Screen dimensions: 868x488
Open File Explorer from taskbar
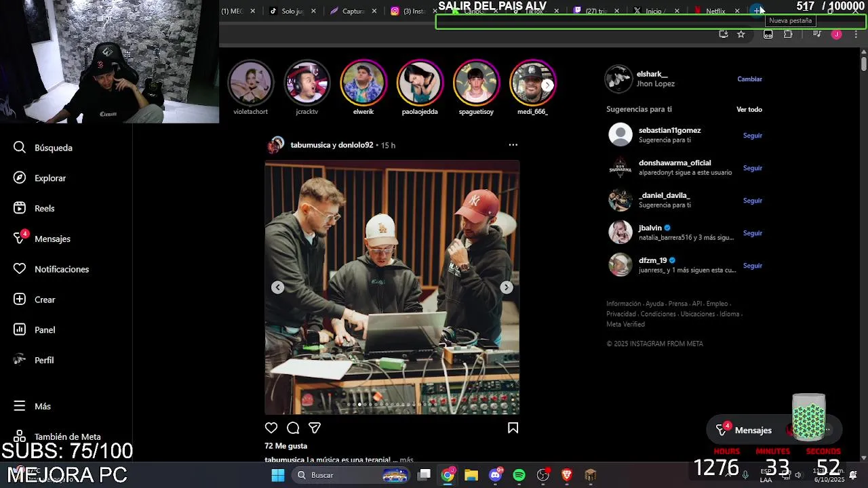pos(471,475)
